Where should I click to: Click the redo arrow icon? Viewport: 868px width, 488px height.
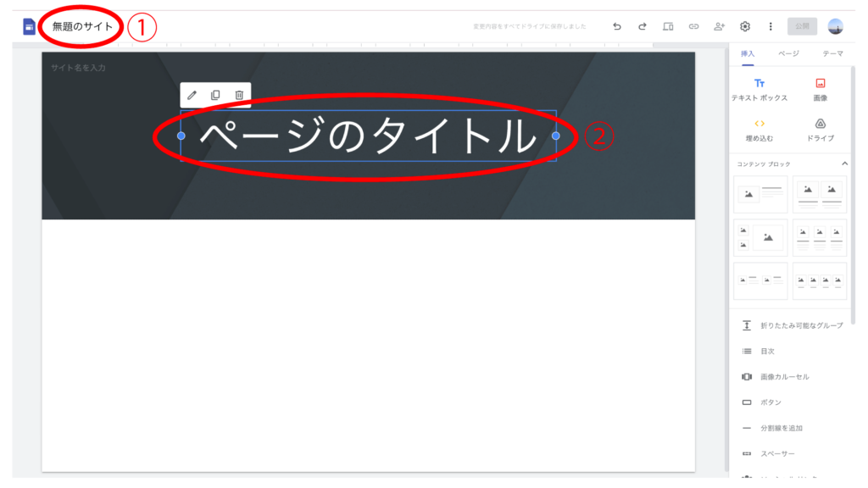[643, 26]
